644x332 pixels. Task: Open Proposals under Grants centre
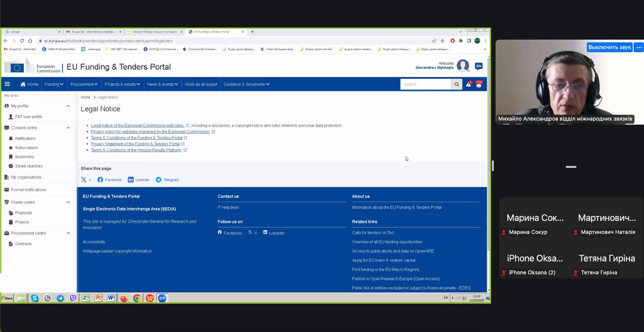[20, 213]
